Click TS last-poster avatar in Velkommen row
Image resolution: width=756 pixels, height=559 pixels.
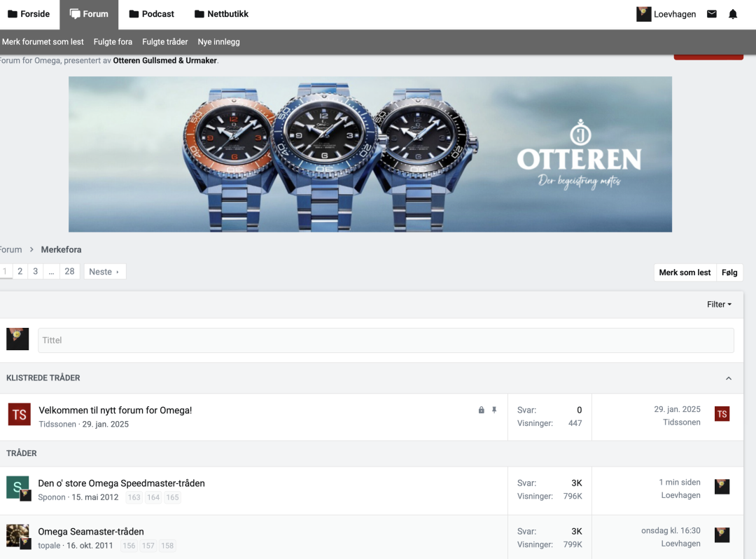pyautogui.click(x=722, y=414)
